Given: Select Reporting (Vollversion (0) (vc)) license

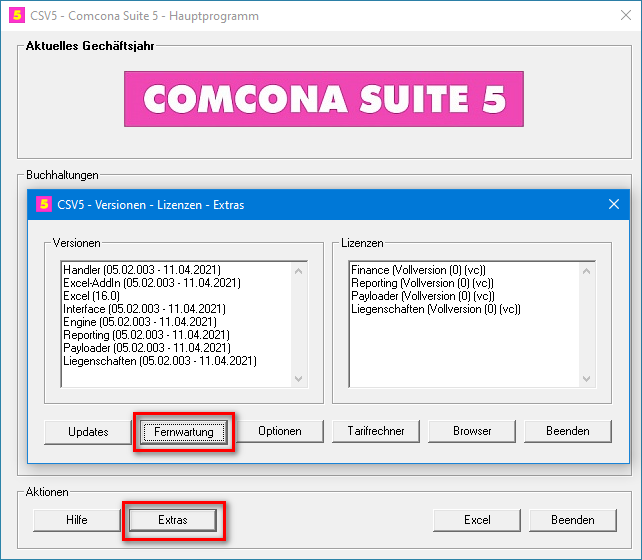Looking at the screenshot, I should click(422, 283).
